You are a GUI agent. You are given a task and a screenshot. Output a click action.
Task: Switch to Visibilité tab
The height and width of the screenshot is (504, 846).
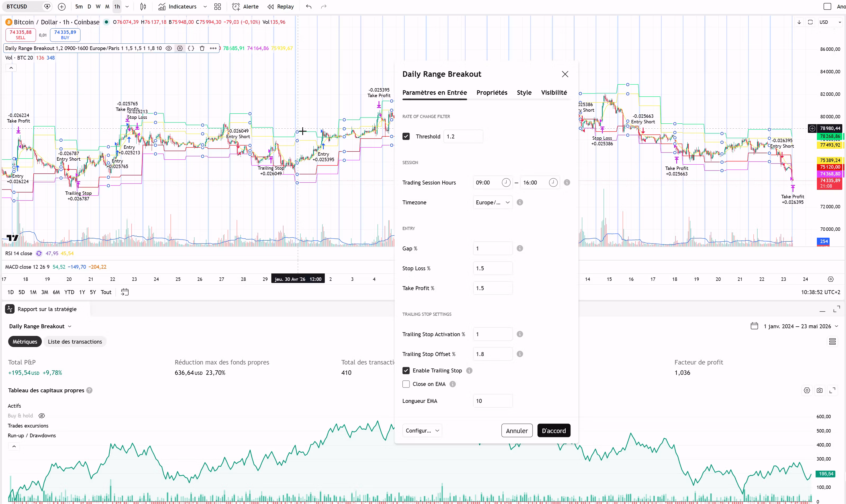coord(554,92)
